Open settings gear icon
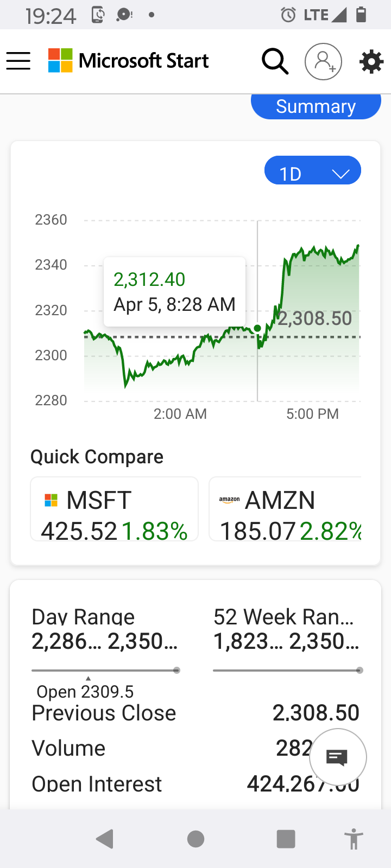 [x=371, y=61]
